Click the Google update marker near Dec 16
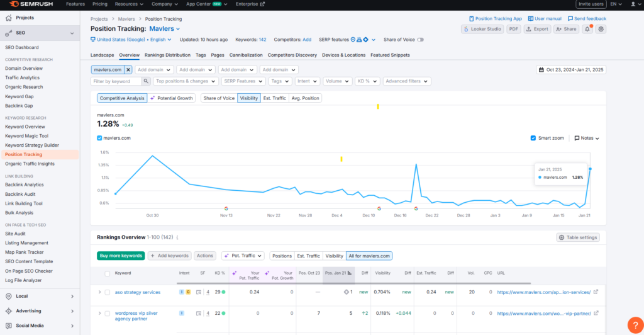 pyautogui.click(x=416, y=209)
